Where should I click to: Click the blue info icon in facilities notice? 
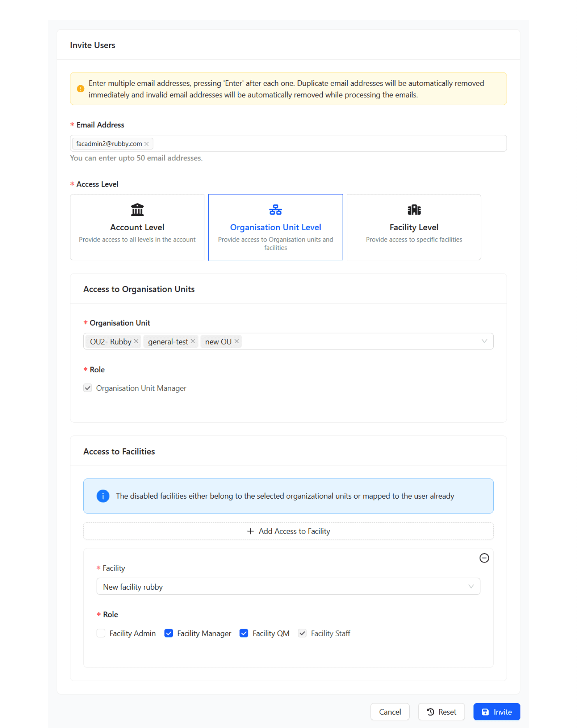(103, 496)
